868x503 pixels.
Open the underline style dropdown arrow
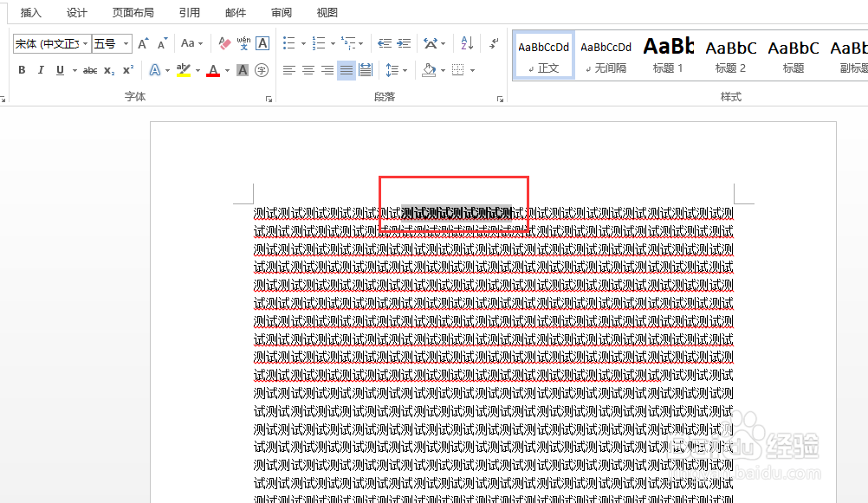74,70
